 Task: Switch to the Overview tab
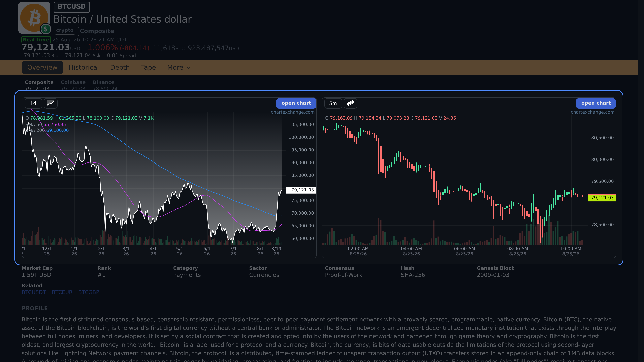42,67
